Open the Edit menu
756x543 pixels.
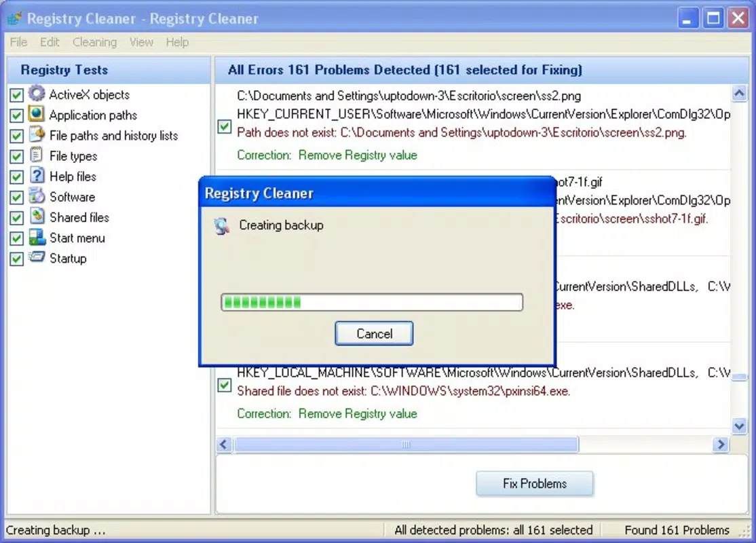50,43
